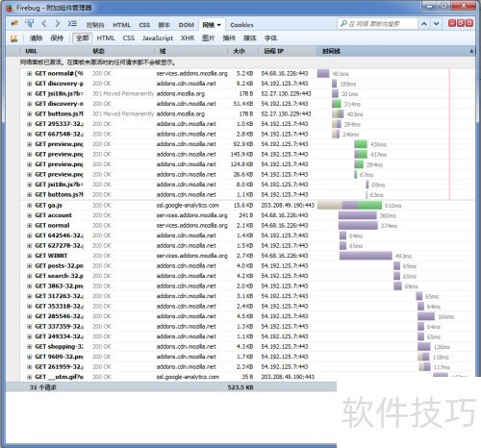Open the Firebug bug icon menu
This screenshot has width=481, height=448.
click(14, 23)
